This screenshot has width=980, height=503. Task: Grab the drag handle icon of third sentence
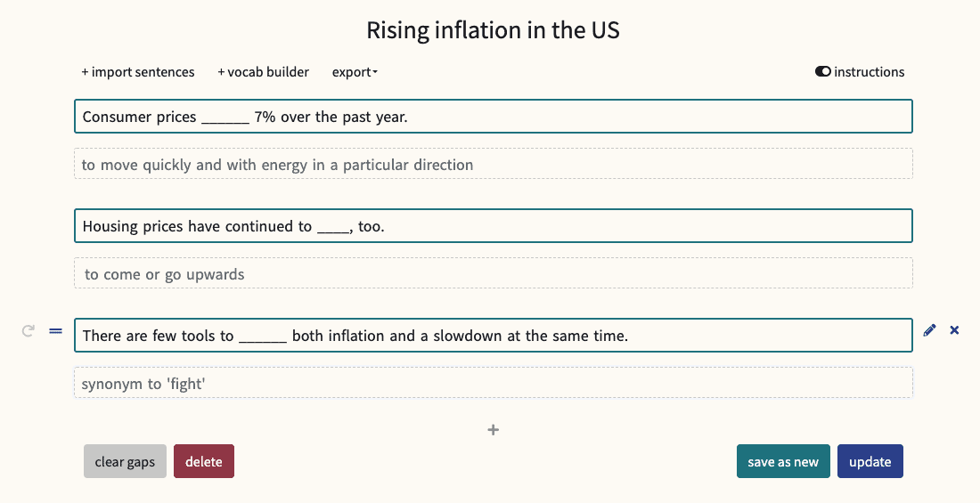[x=55, y=331]
